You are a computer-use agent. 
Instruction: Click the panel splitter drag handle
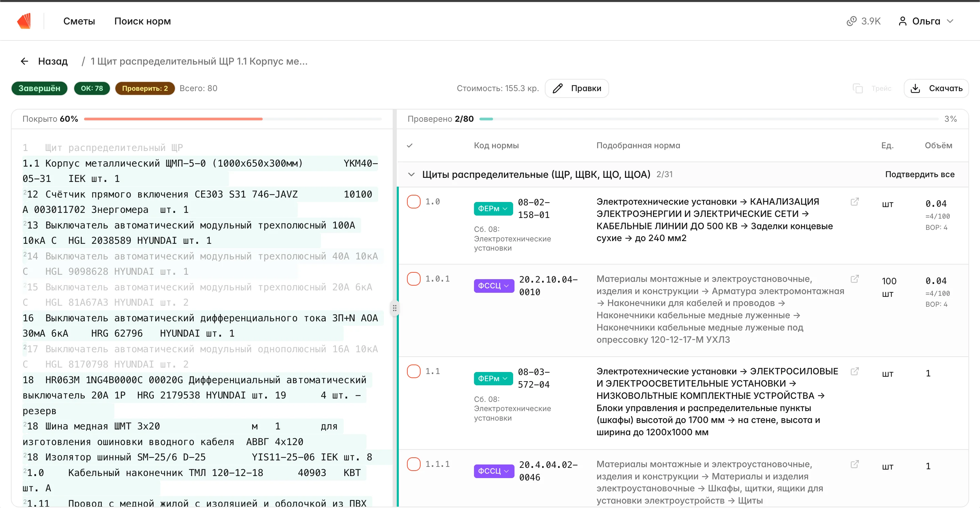394,308
